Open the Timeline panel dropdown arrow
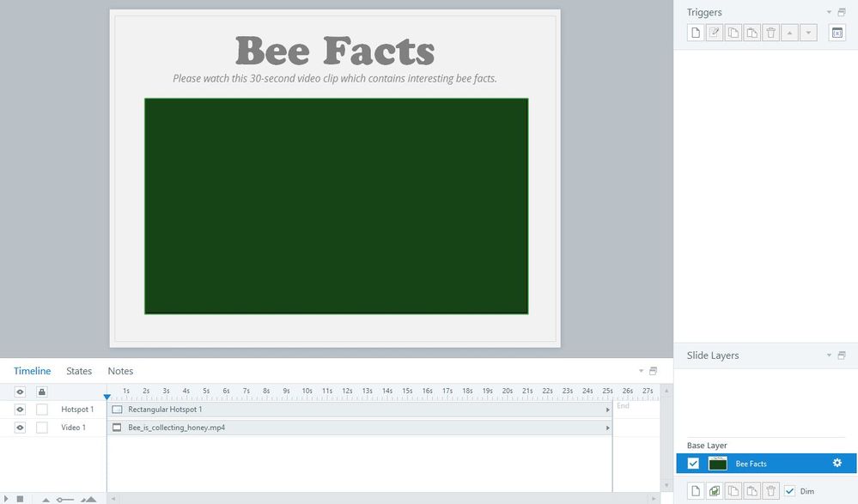The width and height of the screenshot is (858, 504). coord(641,371)
